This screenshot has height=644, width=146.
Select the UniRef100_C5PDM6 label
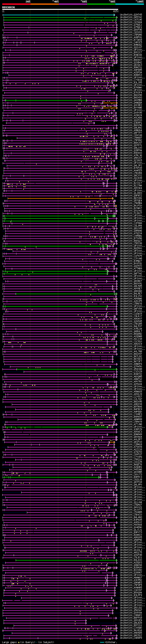coord(131,35)
